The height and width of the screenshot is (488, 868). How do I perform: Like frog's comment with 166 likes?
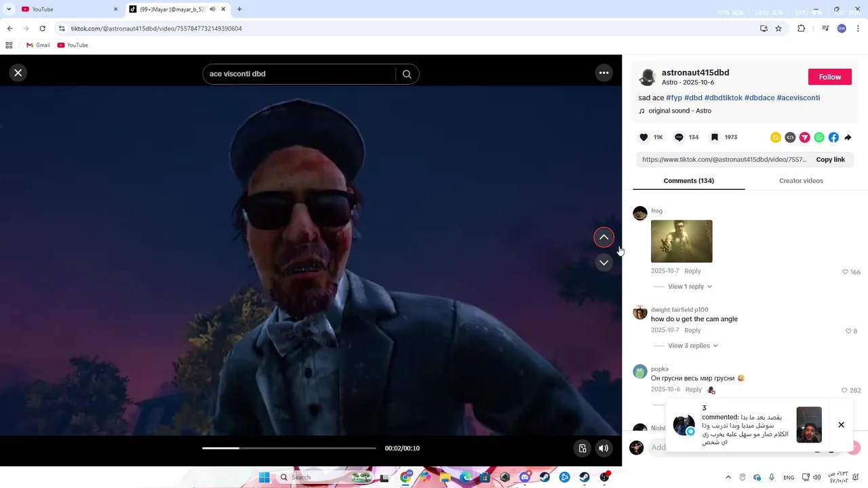click(845, 272)
